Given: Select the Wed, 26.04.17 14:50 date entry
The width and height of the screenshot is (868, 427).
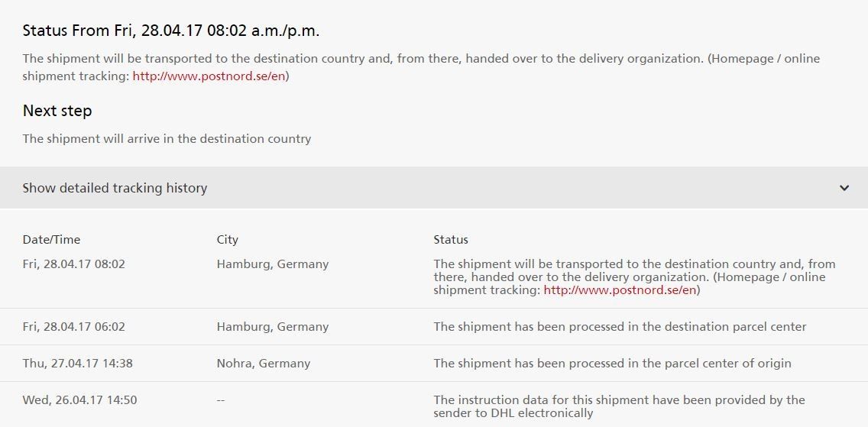Looking at the screenshot, I should [x=79, y=400].
